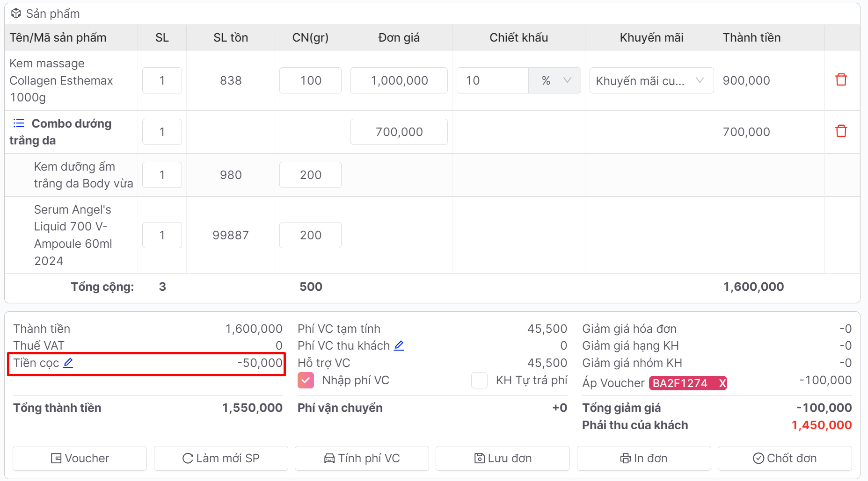Edit the Tiền cọc deposit amount
The width and height of the screenshot is (868, 481).
click(68, 363)
